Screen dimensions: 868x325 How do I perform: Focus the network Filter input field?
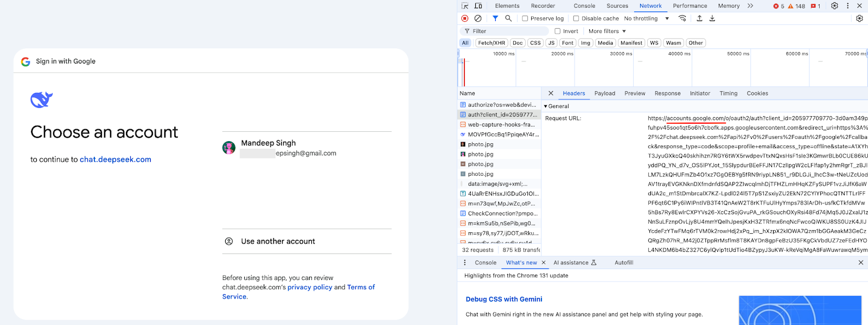505,31
